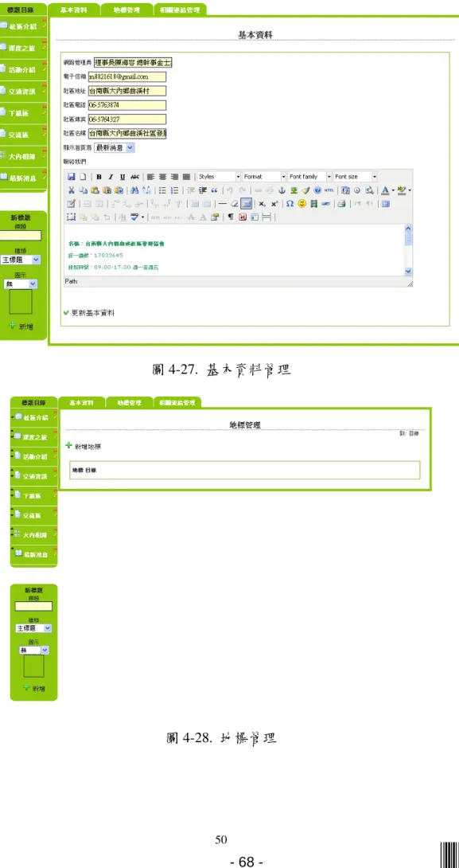
Task: Select the 基本資料 tab in Figure 4-28
Action: (x=80, y=402)
